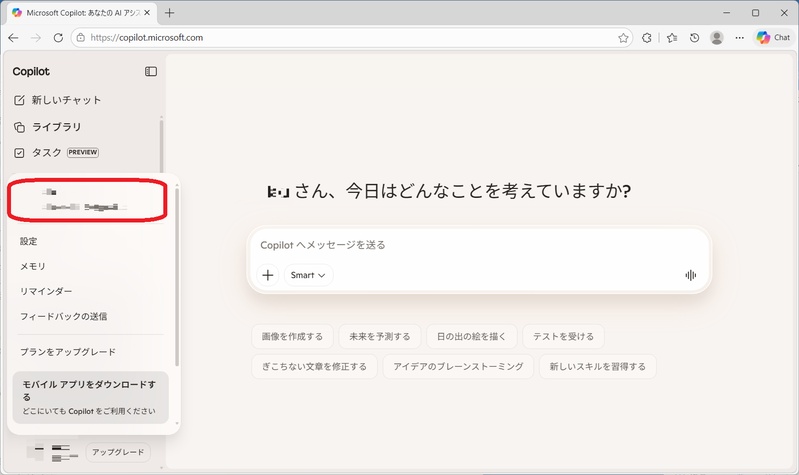The width and height of the screenshot is (799, 475).
Task: Go back with the browser back arrow
Action: click(x=13, y=38)
